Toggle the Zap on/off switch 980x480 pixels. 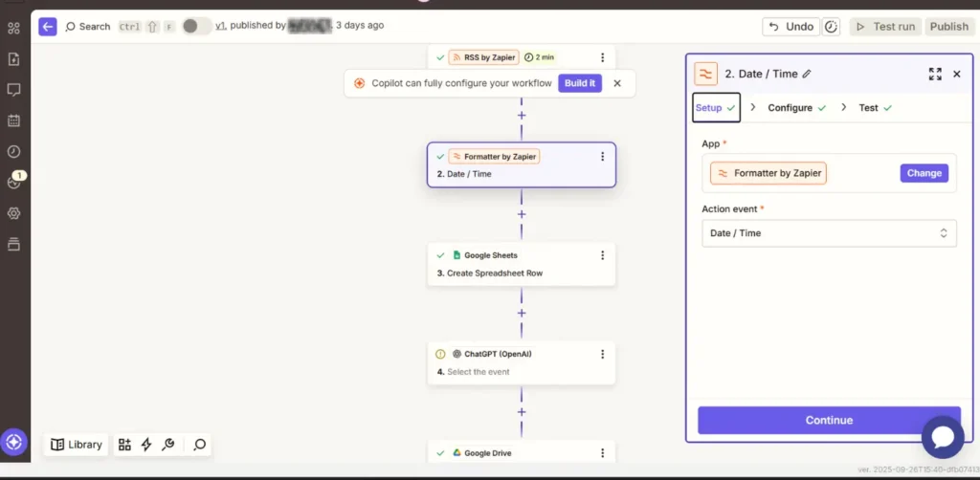(x=196, y=26)
